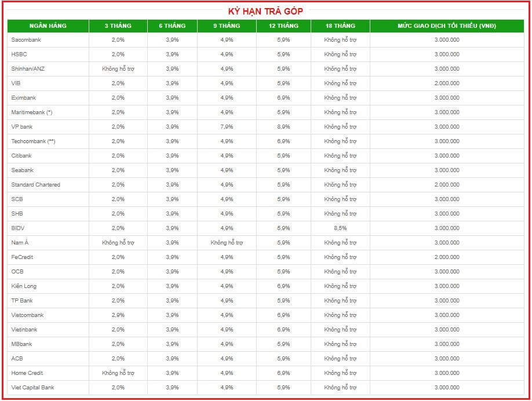The width and height of the screenshot is (532, 401).
Task: Select the SCB bank name
Action: [17, 199]
